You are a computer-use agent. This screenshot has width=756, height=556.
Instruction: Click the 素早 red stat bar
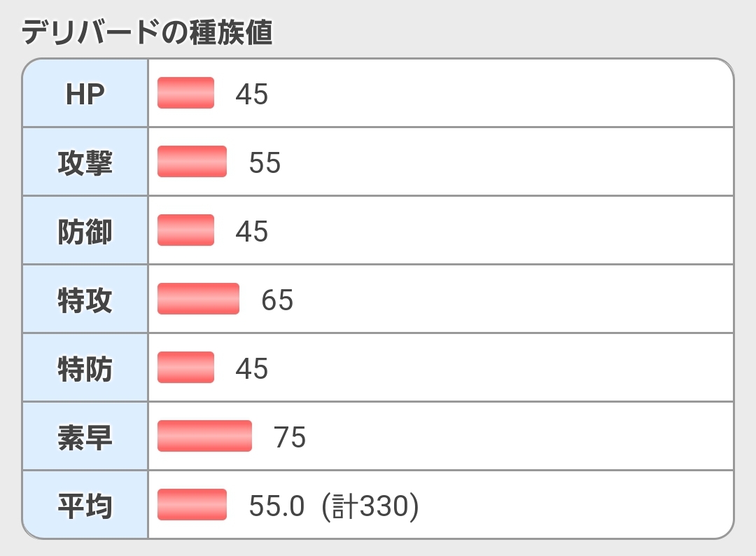204,436
